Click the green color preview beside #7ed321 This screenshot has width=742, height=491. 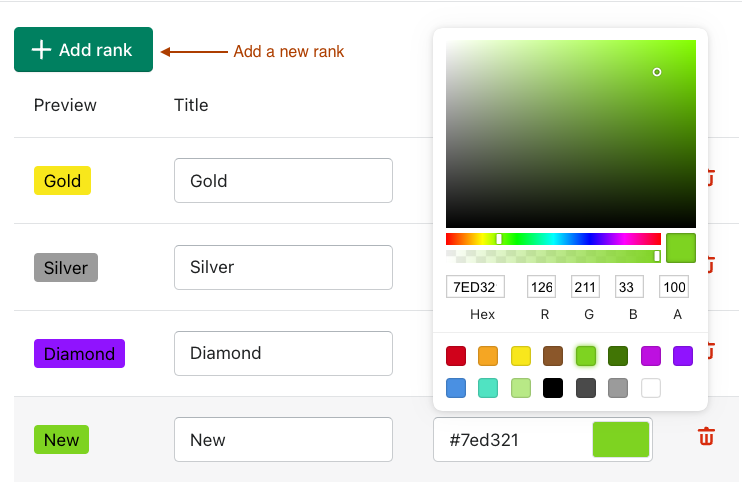(x=621, y=440)
